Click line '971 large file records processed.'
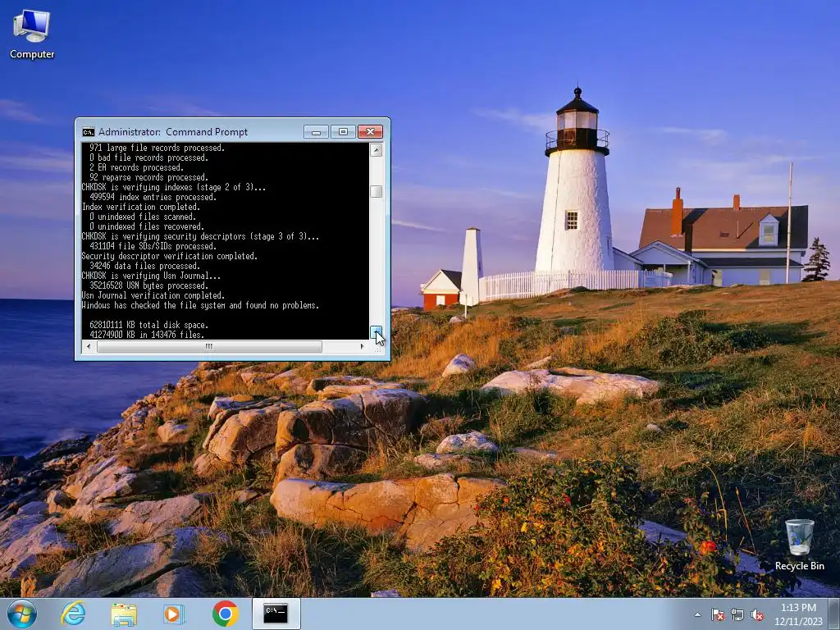 (157, 148)
